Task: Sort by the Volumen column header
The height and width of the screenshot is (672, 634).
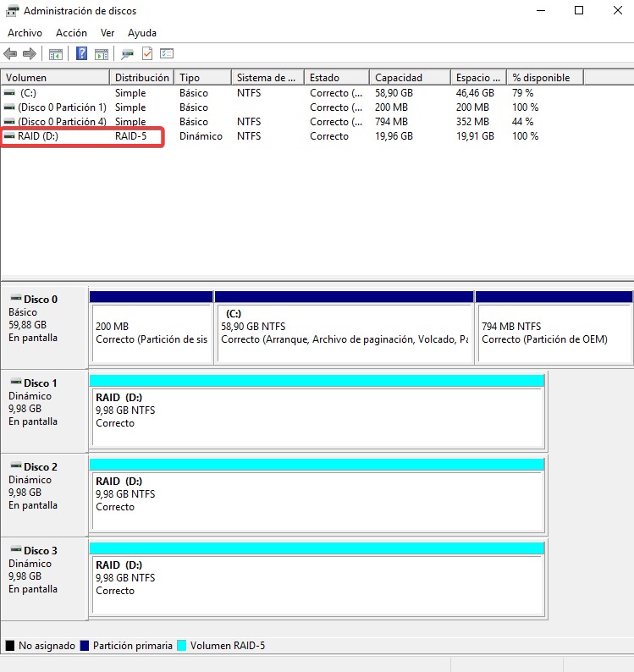Action: point(55,78)
